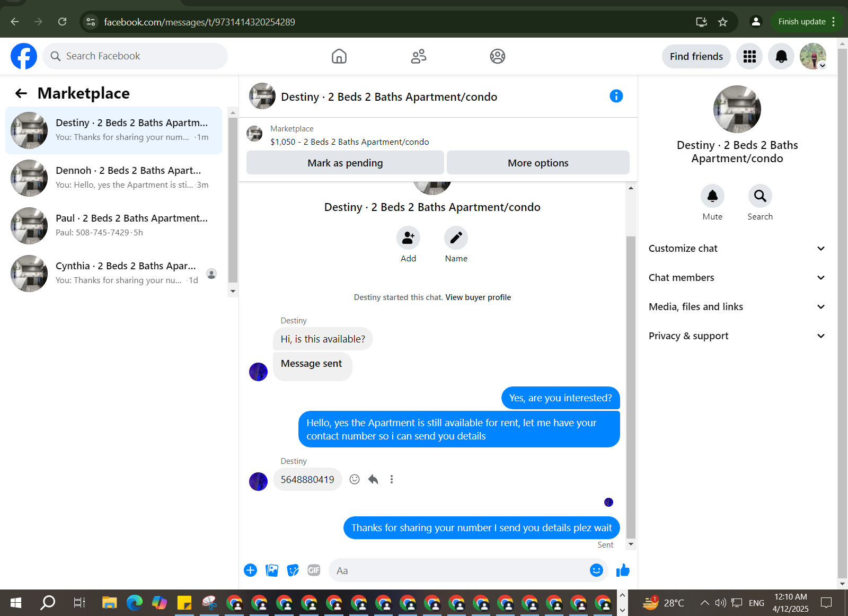Screen dimensions: 848x616
Task: Open the Windows notification center
Action: (x=826, y=603)
